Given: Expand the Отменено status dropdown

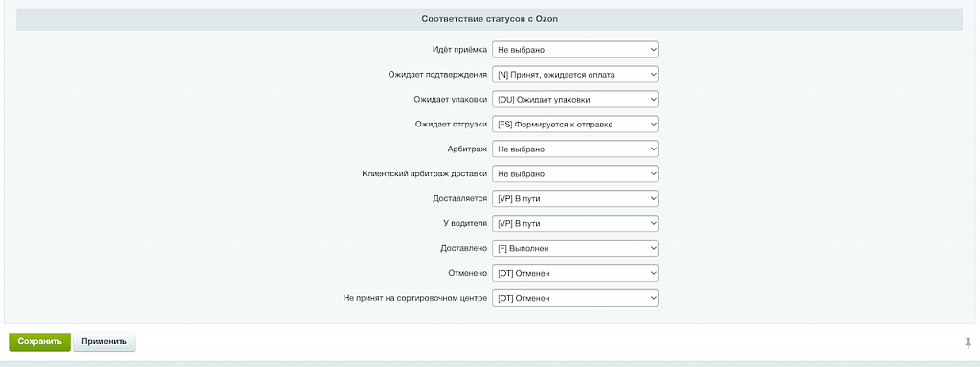Looking at the screenshot, I should point(575,274).
